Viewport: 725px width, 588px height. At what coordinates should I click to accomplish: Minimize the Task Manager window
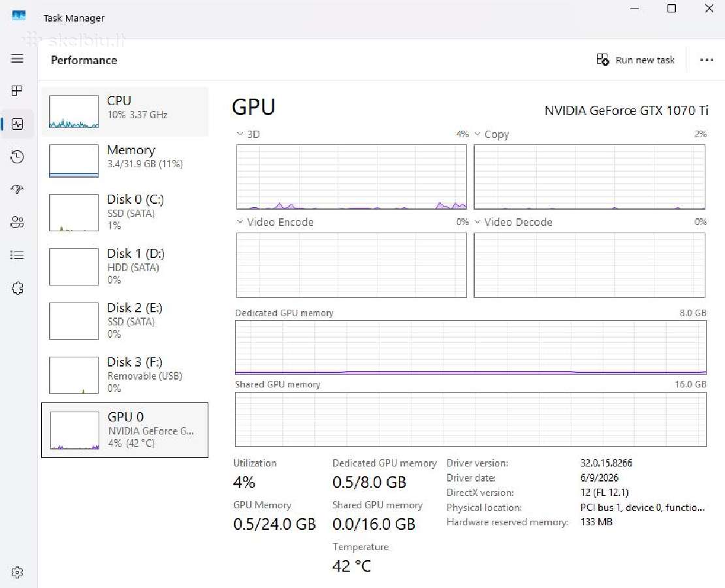pos(635,8)
